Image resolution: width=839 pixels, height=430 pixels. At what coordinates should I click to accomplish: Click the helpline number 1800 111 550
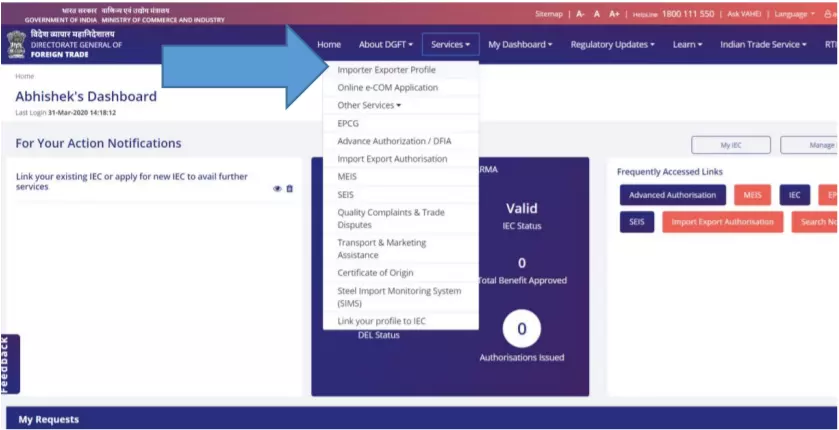[688, 14]
